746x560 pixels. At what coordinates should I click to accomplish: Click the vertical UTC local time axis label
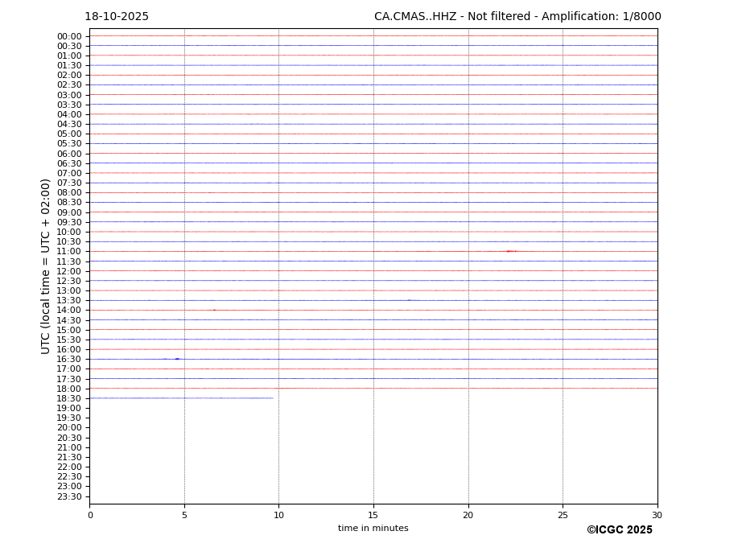click(46, 266)
